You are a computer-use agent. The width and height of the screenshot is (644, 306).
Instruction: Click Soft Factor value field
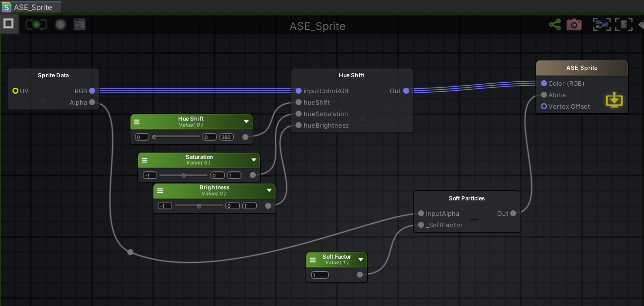coord(320,275)
